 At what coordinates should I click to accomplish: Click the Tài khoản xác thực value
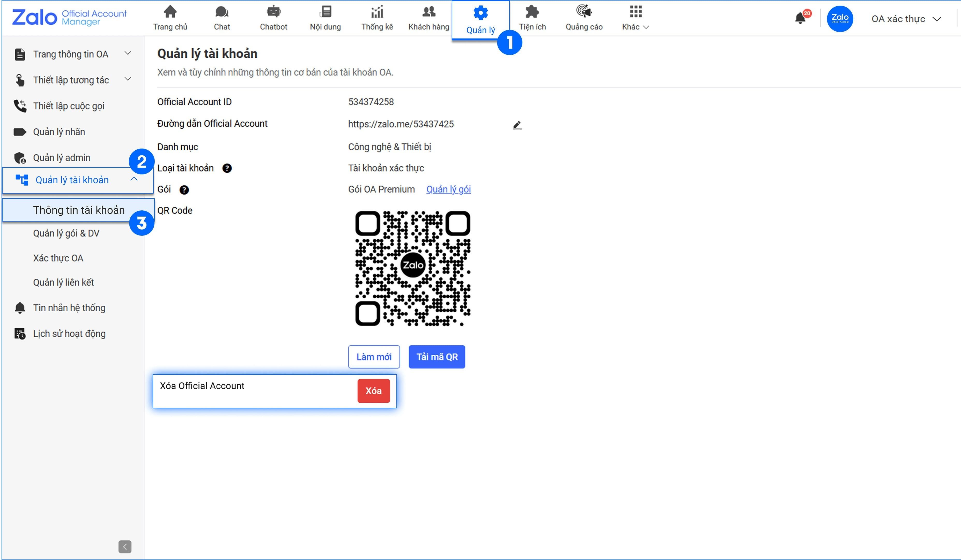(386, 168)
